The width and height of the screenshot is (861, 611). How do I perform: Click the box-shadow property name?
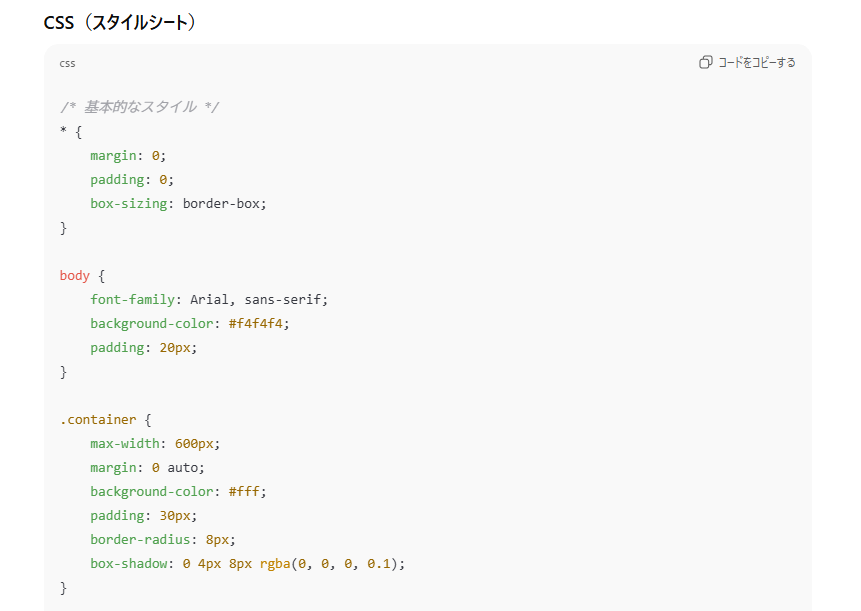[x=128, y=564]
